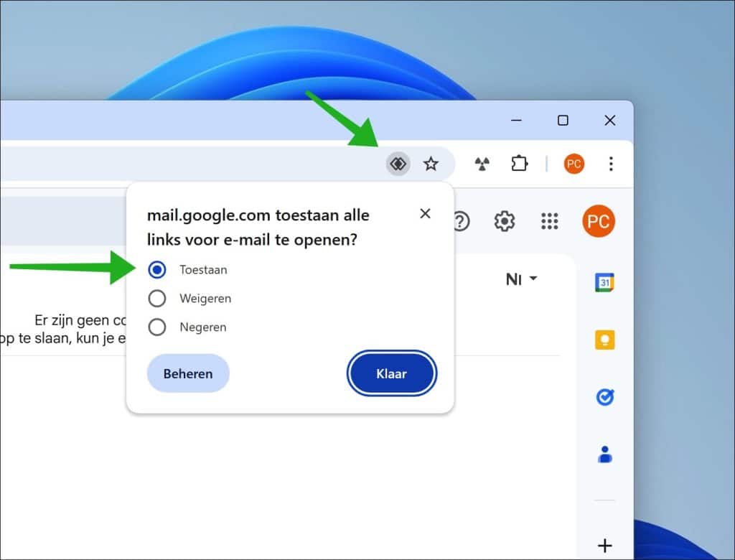
Task: Click the protocol handler icon in address bar
Action: [398, 164]
